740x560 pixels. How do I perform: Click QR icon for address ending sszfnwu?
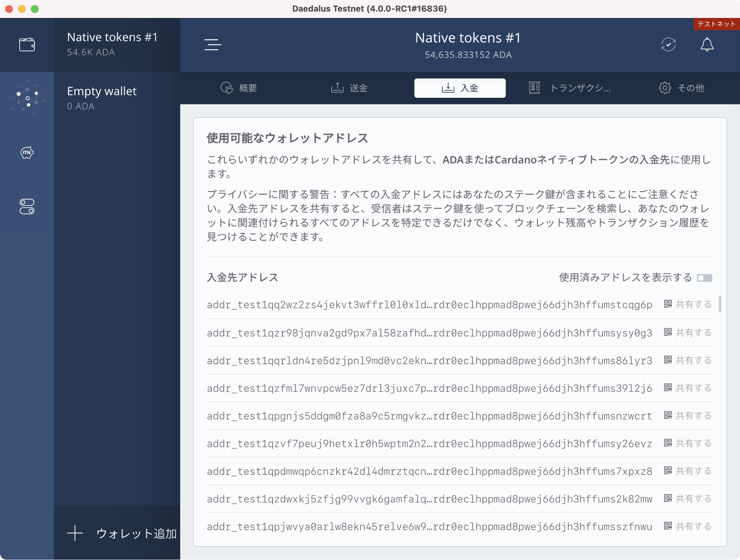[x=668, y=526]
